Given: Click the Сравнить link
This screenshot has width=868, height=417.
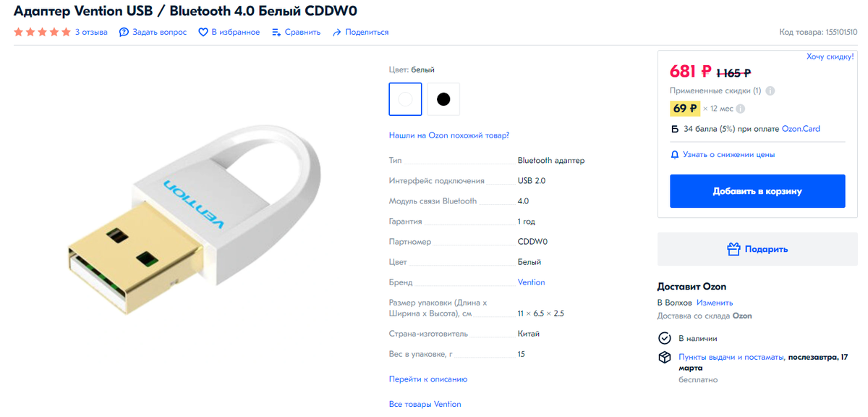Looking at the screenshot, I should 302,32.
